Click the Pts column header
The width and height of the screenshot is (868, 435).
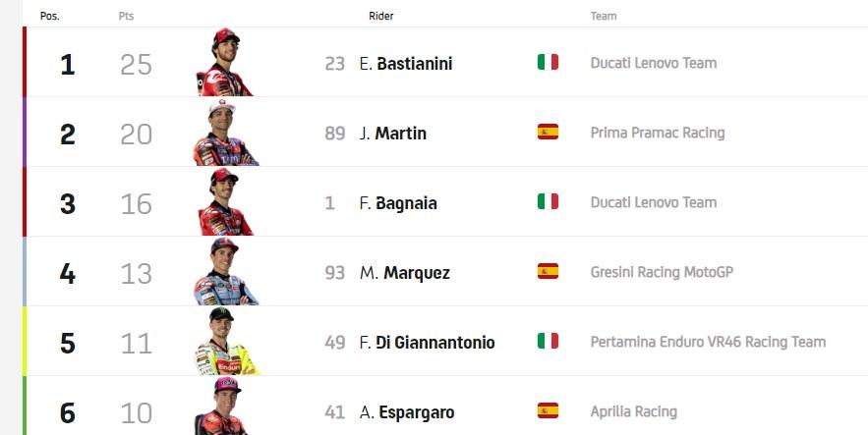(x=126, y=17)
